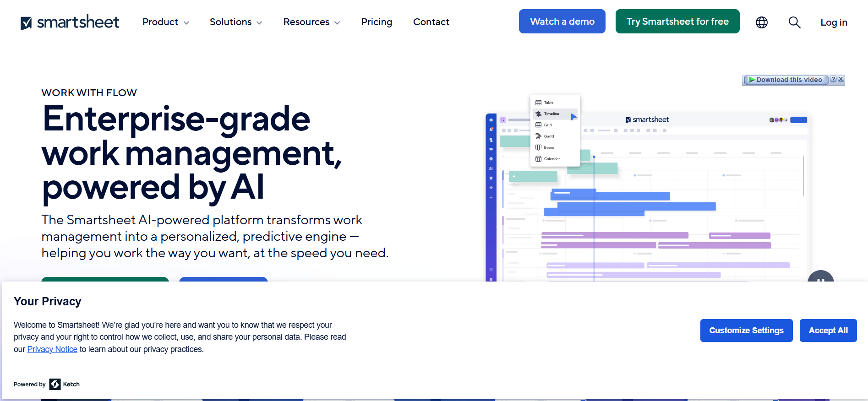Open the language globe icon
The height and width of the screenshot is (401, 868).
coord(762,22)
